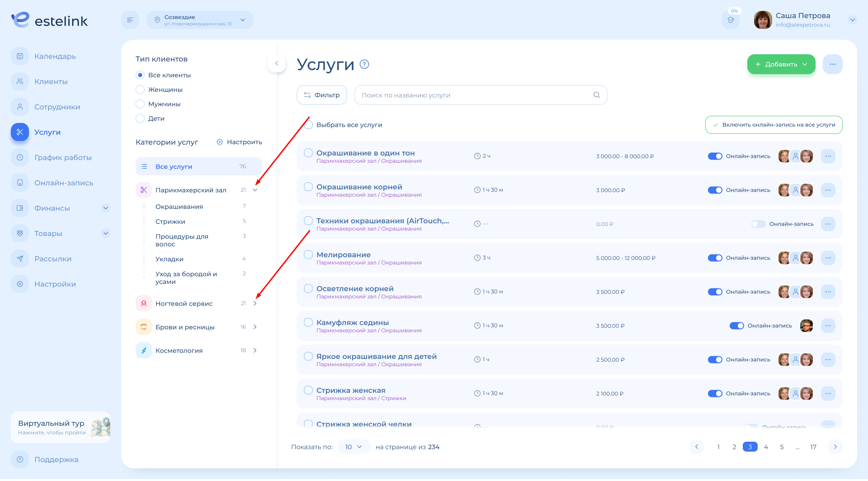Open the hamburger menu icon in header
868x481 pixels.
(130, 20)
